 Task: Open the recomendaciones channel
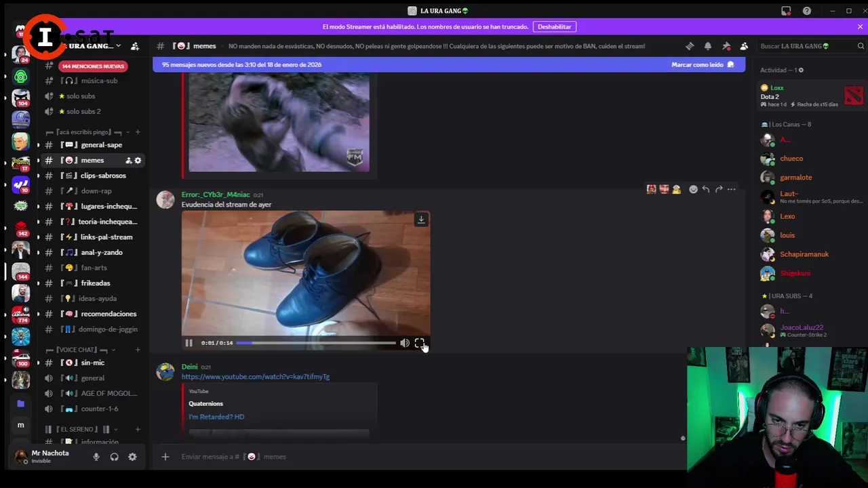(x=92, y=314)
